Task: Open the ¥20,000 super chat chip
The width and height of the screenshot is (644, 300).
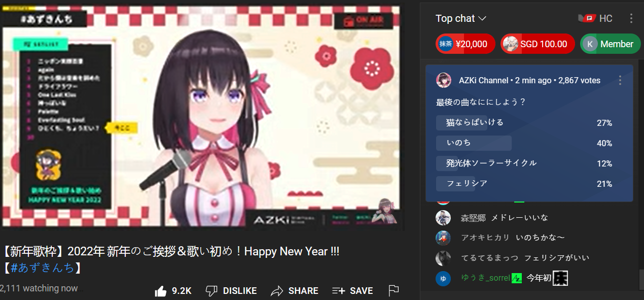Action: coord(465,44)
